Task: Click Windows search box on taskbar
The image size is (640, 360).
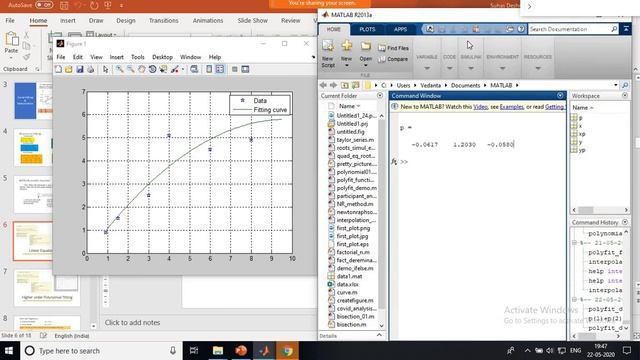Action: click(x=102, y=351)
